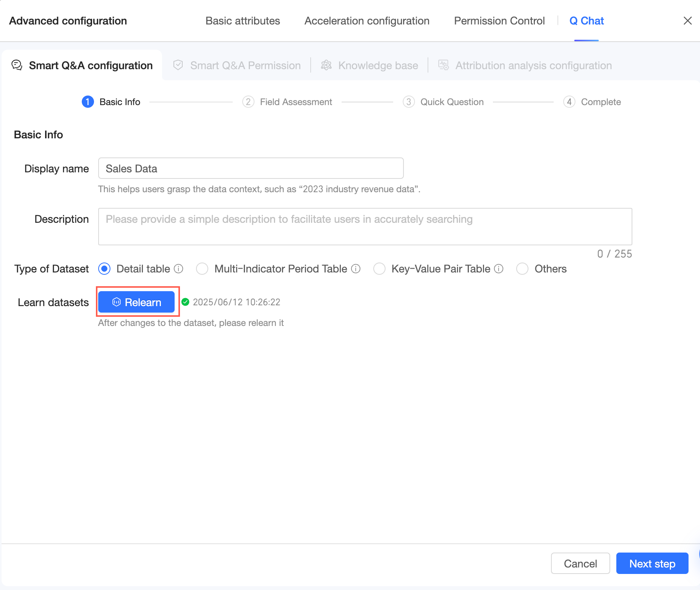Click the Cancel button
700x590 pixels.
click(x=580, y=564)
